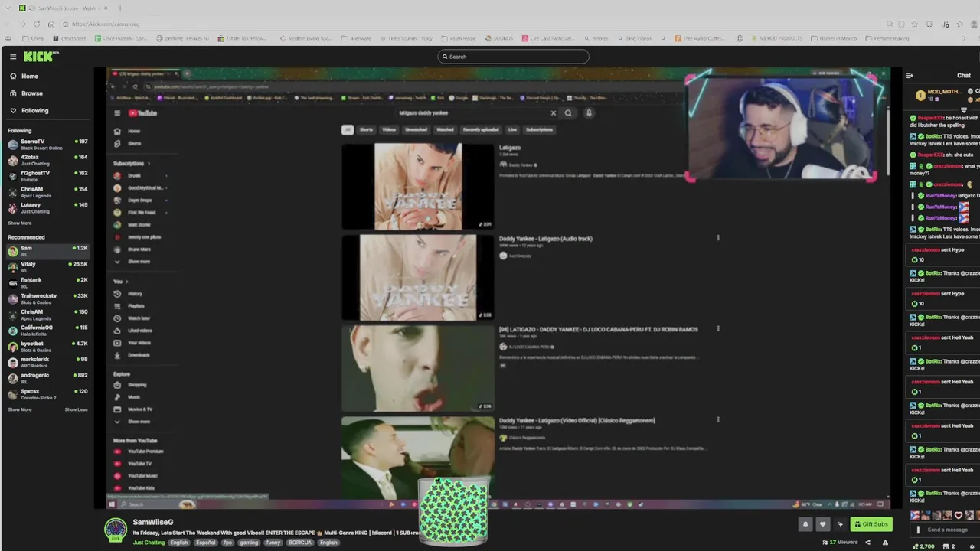Open Spxcsx Counter-Strike 2 channel
Image resolution: width=980 pixels, height=551 pixels.
tap(47, 394)
